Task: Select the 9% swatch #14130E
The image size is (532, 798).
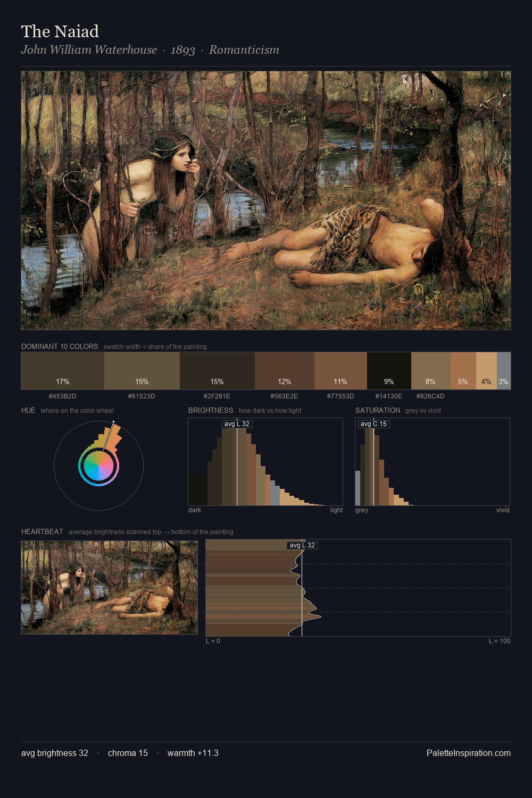Action: 389,371
